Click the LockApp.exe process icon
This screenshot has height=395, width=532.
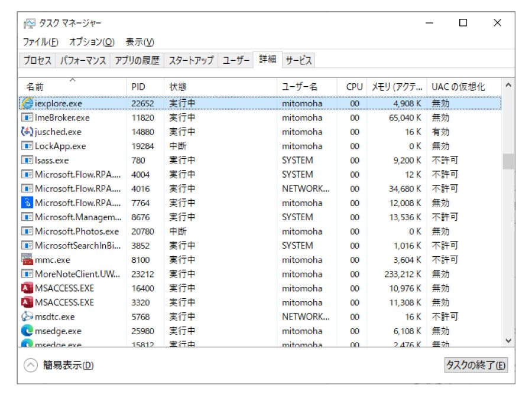(x=27, y=146)
